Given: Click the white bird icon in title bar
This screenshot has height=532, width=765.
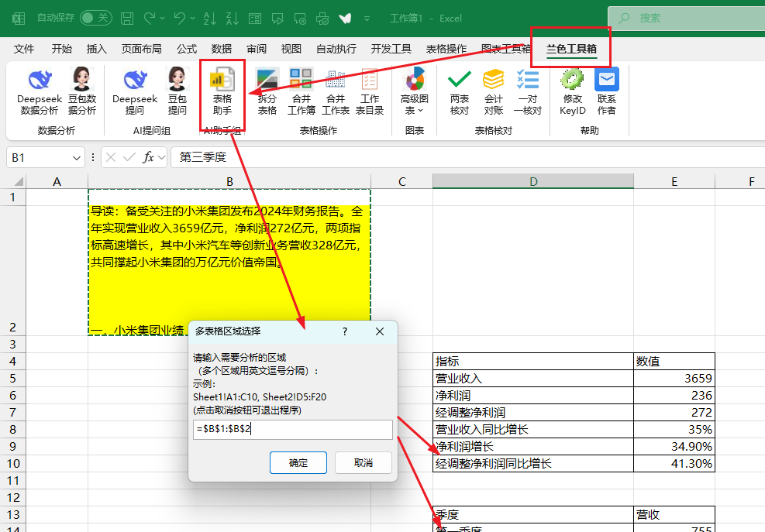Looking at the screenshot, I should (345, 19).
